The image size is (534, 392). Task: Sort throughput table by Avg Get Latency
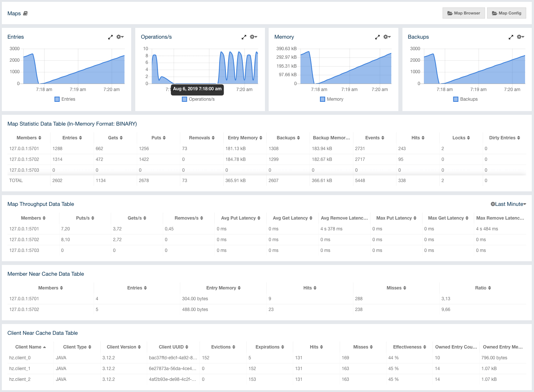(x=292, y=218)
